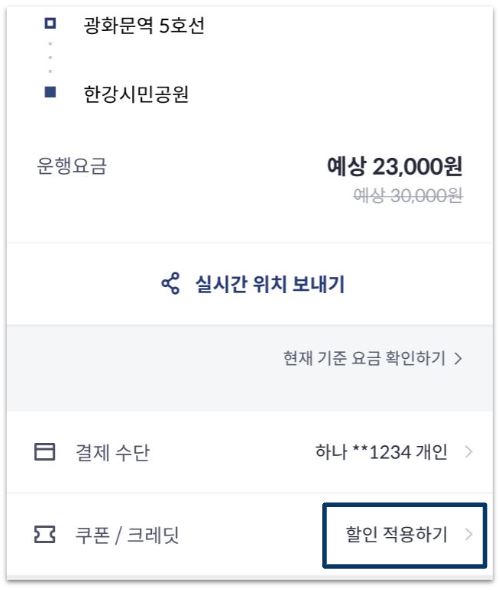The width and height of the screenshot is (501, 590).
Task: Open the 현재 기준 요금 확인하기 link
Action: click(x=372, y=358)
